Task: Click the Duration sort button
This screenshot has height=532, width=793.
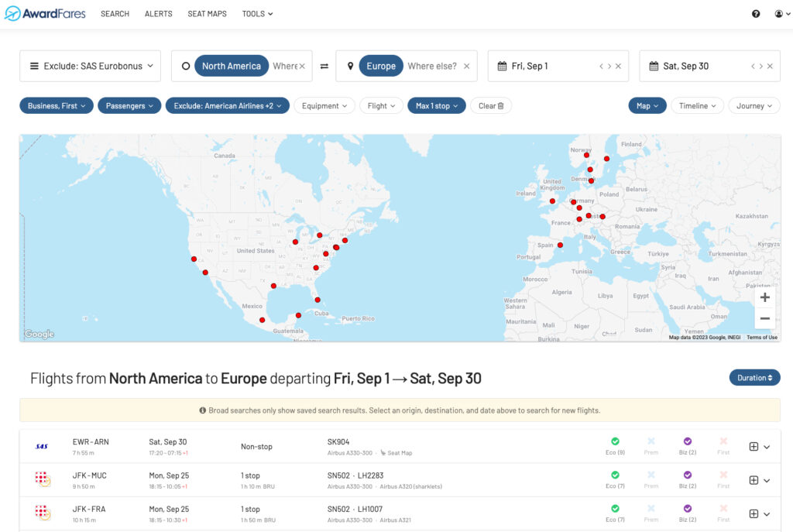Action: 754,377
